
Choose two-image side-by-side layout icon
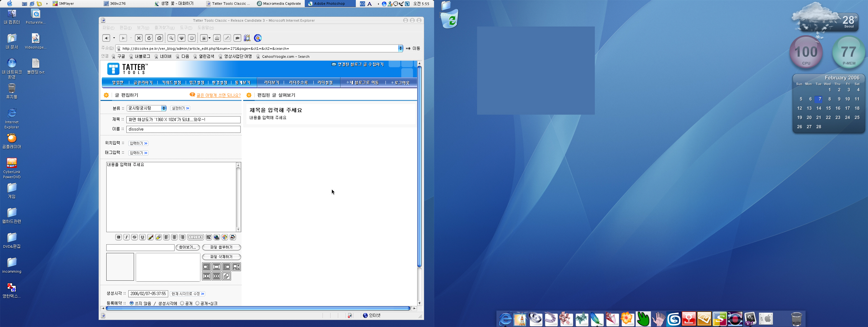(206, 277)
